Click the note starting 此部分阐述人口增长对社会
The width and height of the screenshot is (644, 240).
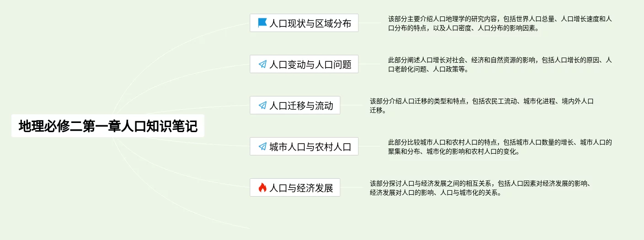coord(500,64)
